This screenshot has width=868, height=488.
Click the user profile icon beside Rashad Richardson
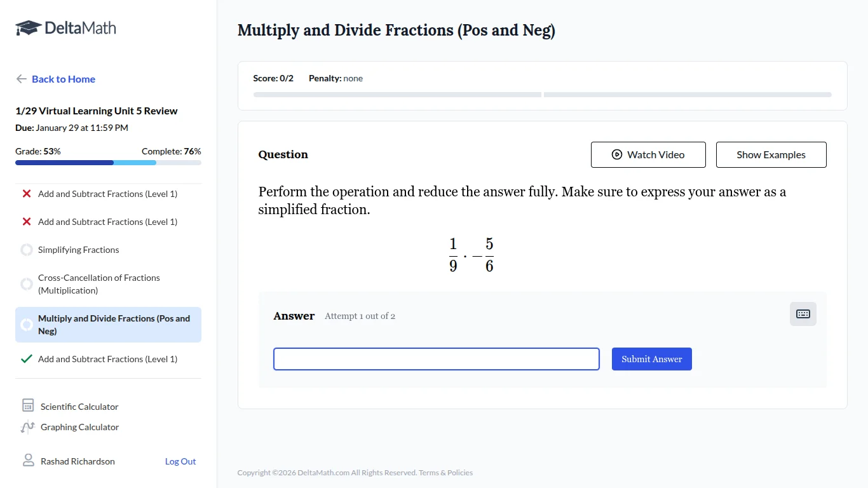(x=28, y=460)
